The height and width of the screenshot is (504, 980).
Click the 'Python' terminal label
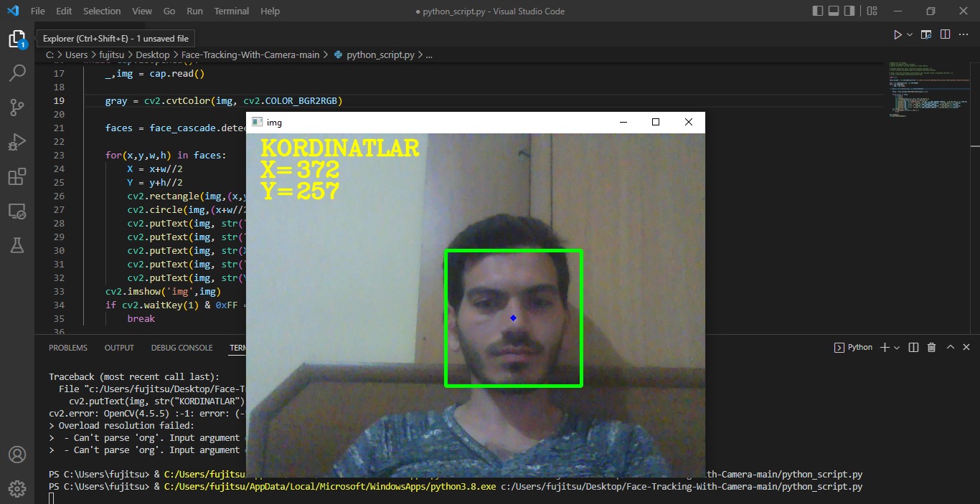click(860, 347)
